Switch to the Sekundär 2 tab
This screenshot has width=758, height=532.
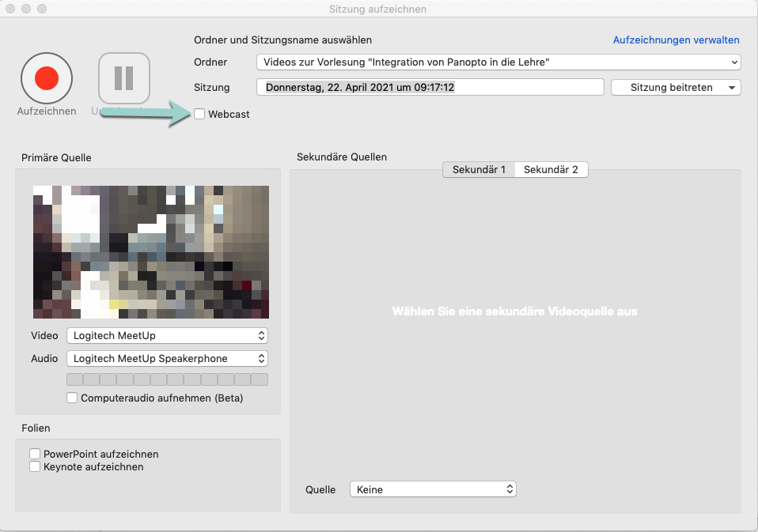pyautogui.click(x=551, y=170)
